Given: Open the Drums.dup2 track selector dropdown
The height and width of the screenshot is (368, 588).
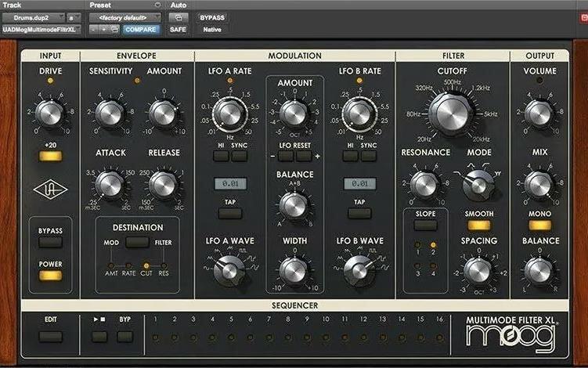Looking at the screenshot, I should pyautogui.click(x=34, y=18).
